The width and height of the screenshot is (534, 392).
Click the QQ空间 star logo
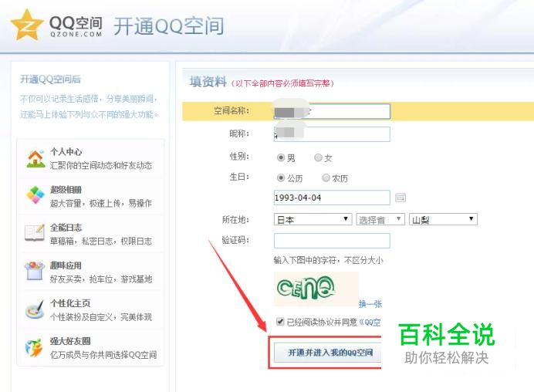[x=27, y=25]
